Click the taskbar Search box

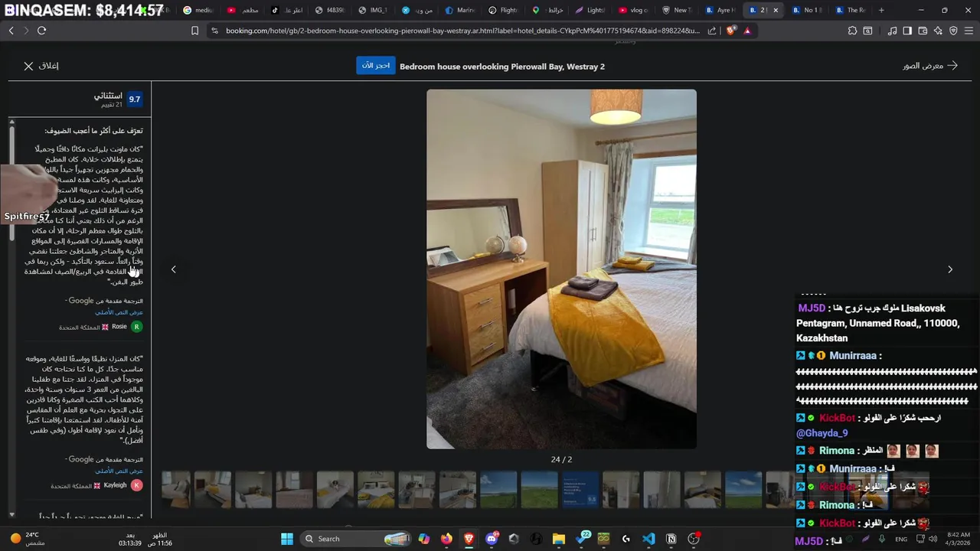coord(354,539)
